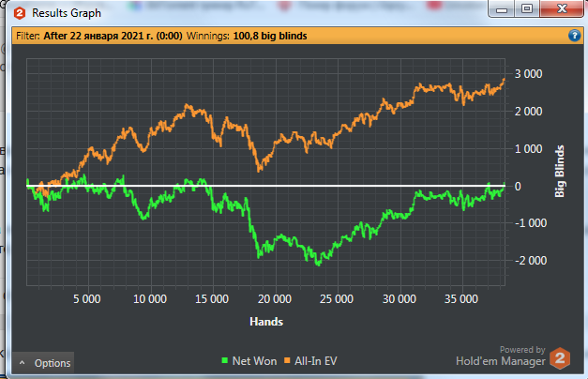Click the Winnings 100,8 big blinds value
This screenshot has height=379, width=588.
pos(270,36)
